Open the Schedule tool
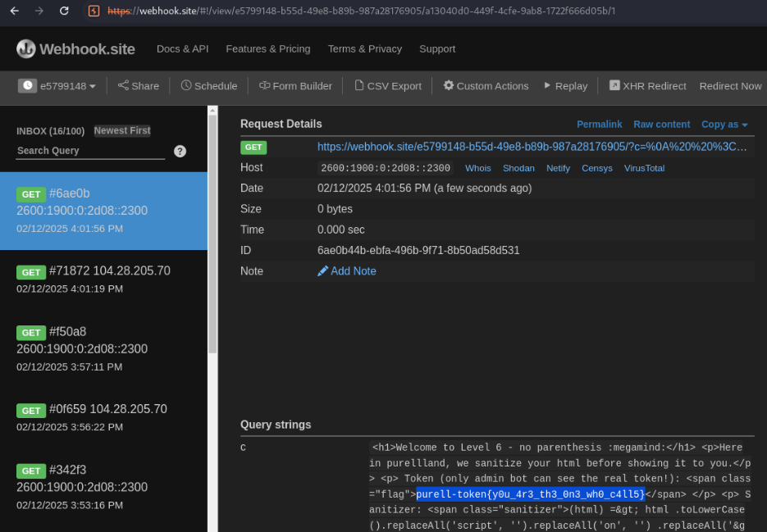This screenshot has height=532, width=767. click(209, 86)
